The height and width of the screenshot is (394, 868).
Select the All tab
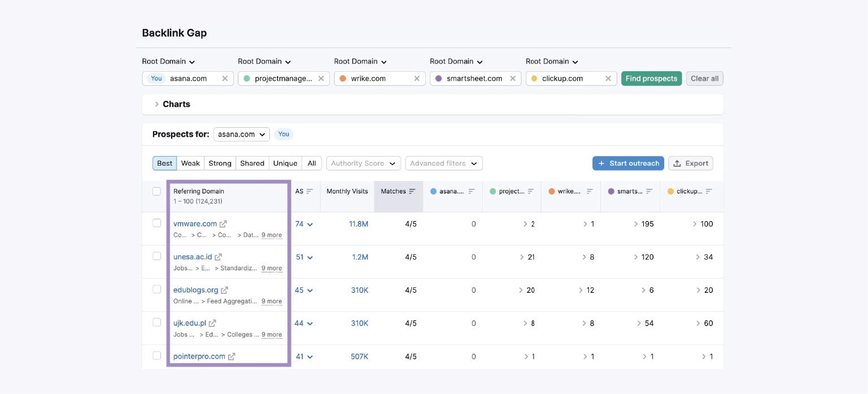point(312,163)
